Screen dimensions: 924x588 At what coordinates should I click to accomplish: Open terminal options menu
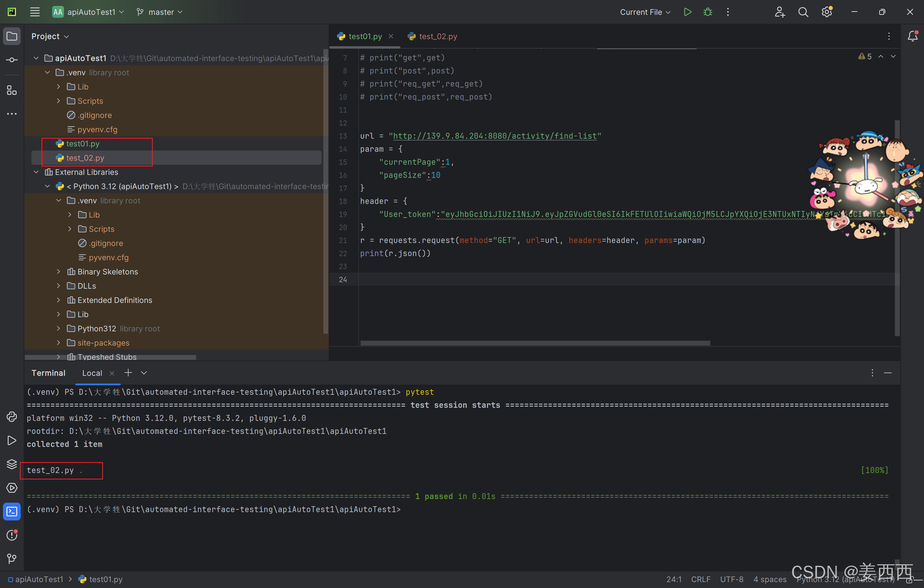tap(872, 373)
